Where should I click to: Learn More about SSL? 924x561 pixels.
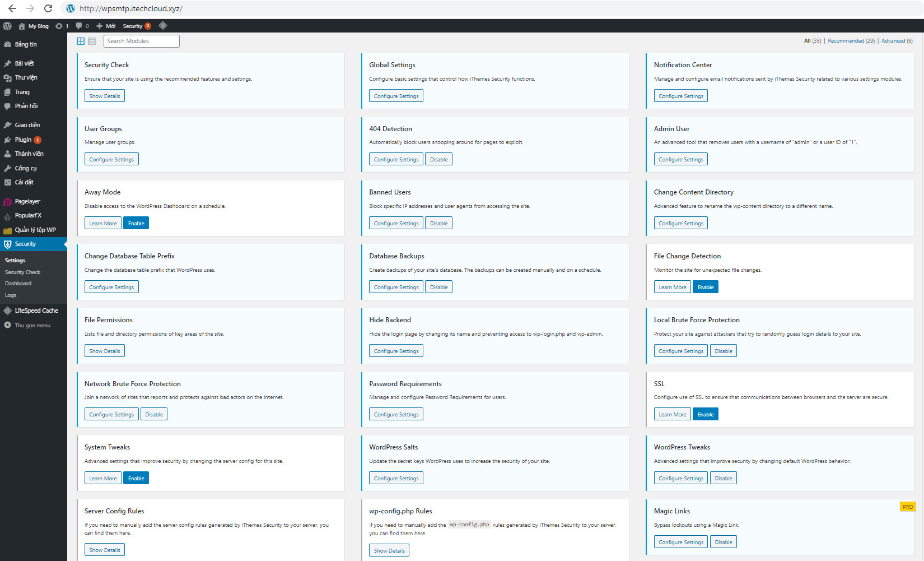[x=673, y=414]
